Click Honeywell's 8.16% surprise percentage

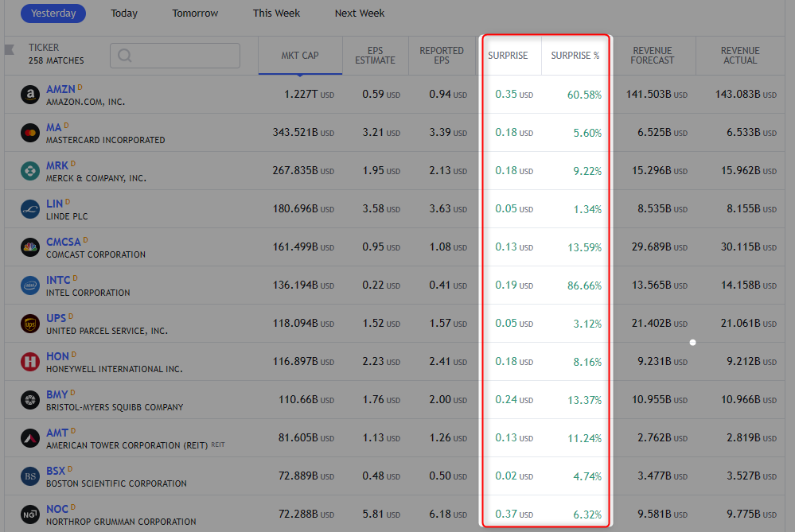(x=587, y=363)
